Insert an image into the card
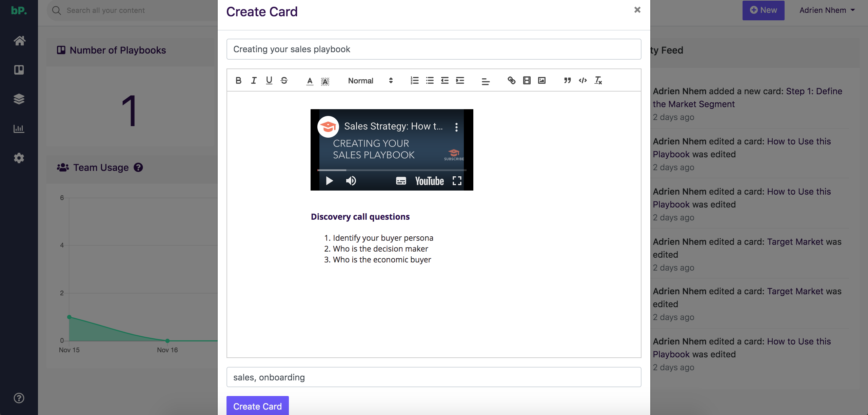The width and height of the screenshot is (868, 415). pyautogui.click(x=542, y=80)
